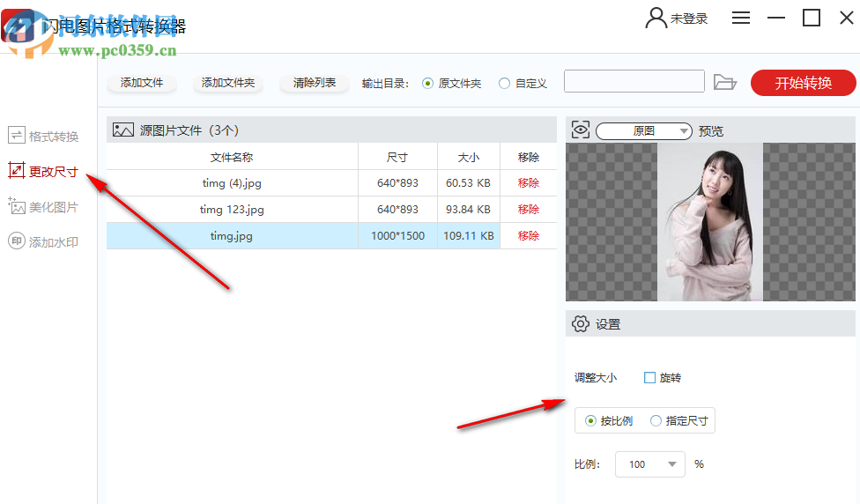Minimize the application window
The width and height of the screenshot is (860, 504).
point(776,19)
